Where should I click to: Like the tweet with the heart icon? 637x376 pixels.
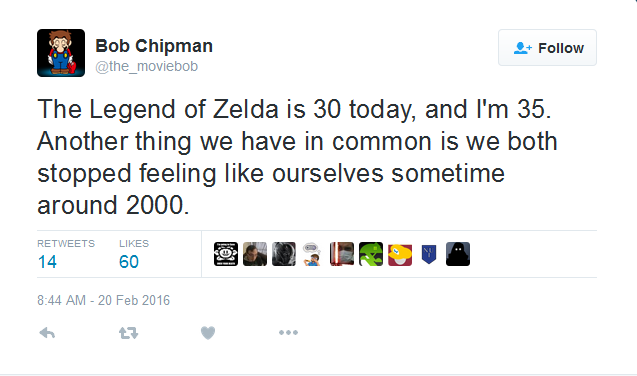click(208, 333)
